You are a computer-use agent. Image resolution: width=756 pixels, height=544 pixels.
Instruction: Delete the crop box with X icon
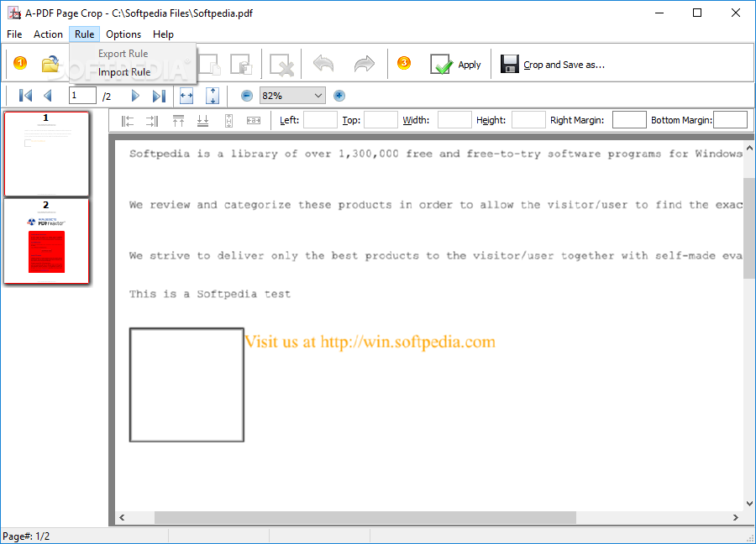coord(281,65)
